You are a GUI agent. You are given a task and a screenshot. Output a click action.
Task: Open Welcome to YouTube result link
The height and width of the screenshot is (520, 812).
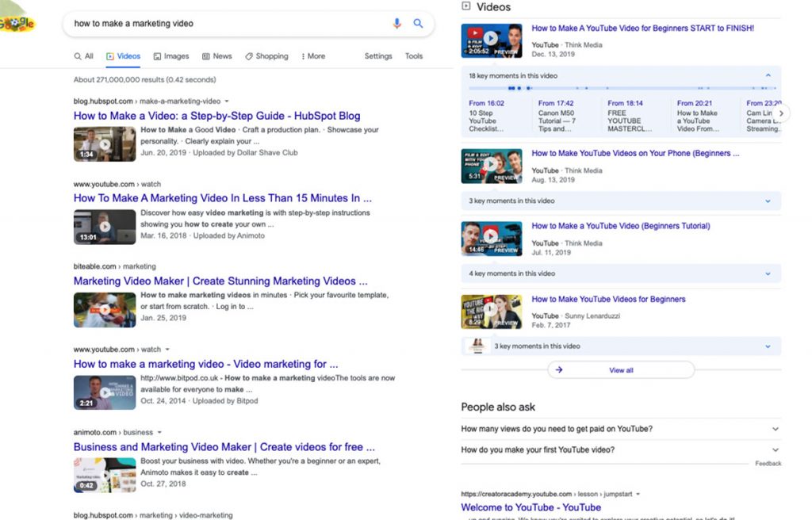pyautogui.click(x=530, y=507)
